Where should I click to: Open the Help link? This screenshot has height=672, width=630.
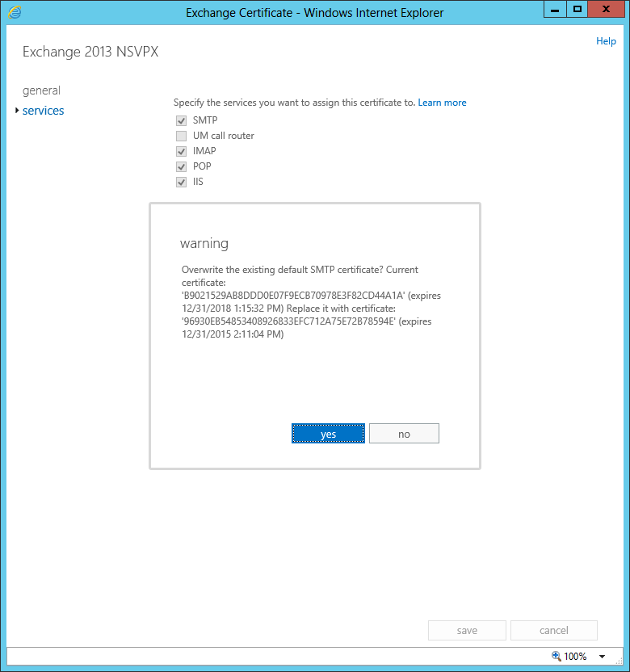coord(606,41)
